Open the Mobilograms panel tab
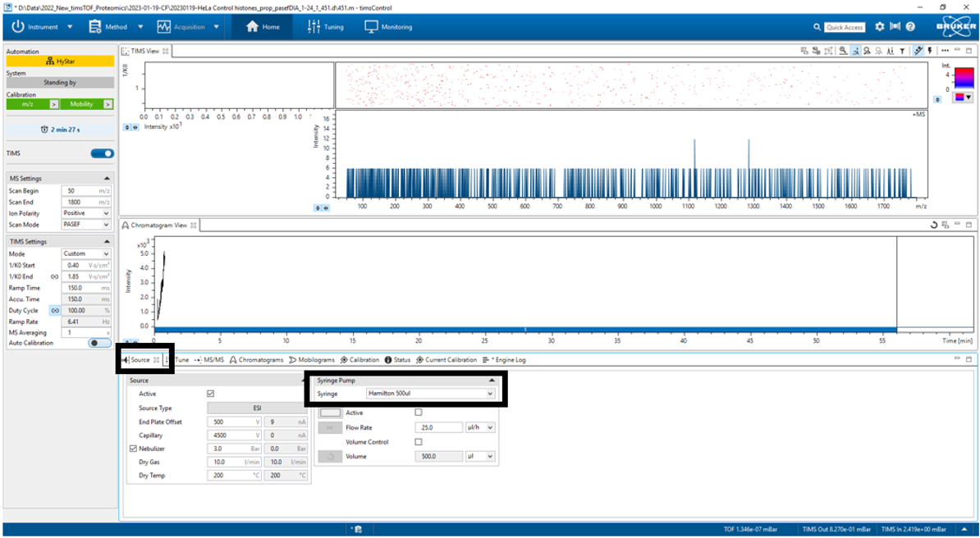The image size is (980, 538). (x=312, y=360)
